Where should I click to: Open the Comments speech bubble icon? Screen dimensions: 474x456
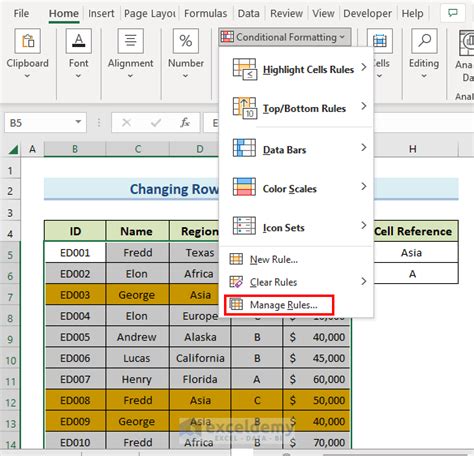coord(453,13)
